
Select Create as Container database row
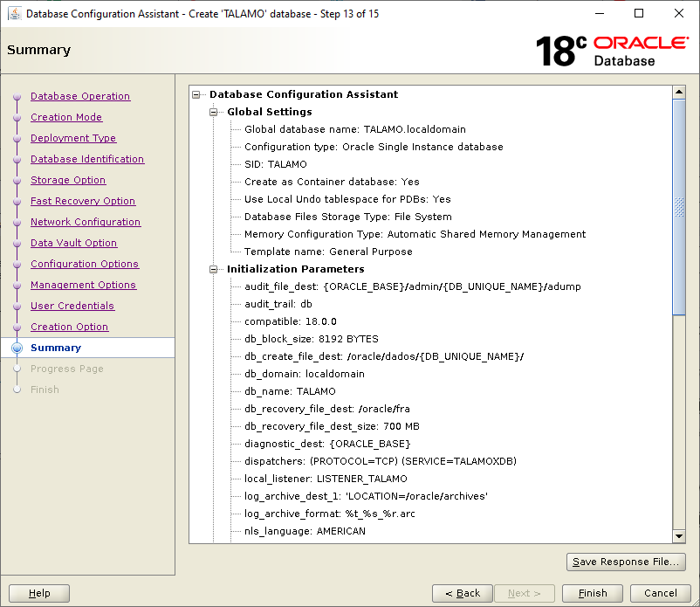pyautogui.click(x=332, y=182)
